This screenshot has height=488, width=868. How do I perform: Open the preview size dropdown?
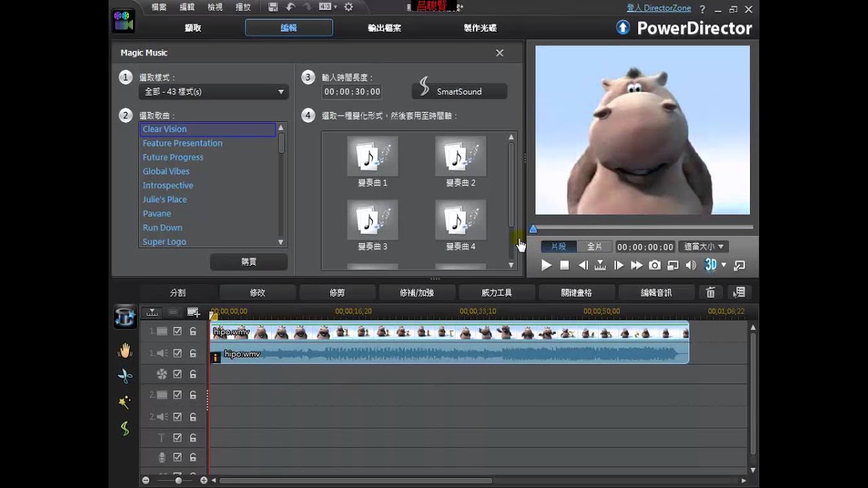click(x=705, y=247)
